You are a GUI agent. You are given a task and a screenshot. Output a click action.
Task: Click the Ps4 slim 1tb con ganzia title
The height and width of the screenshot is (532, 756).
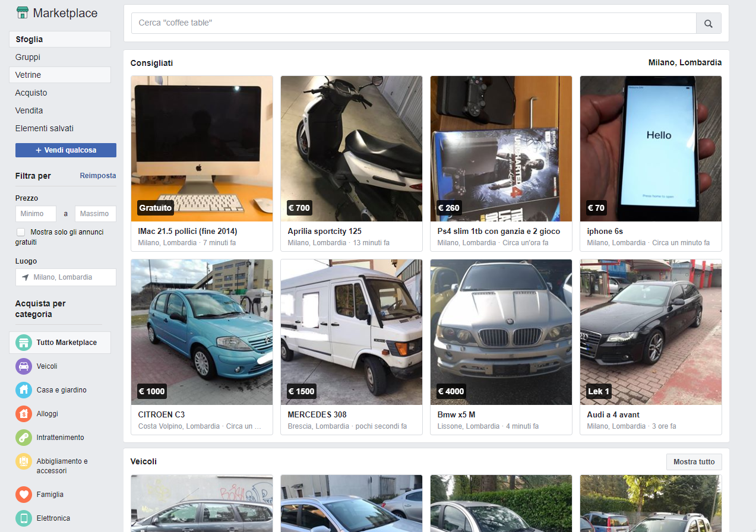(x=499, y=231)
